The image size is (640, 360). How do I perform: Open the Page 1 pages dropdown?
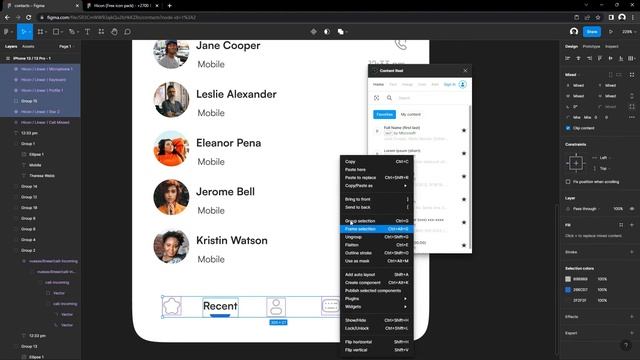67,47
